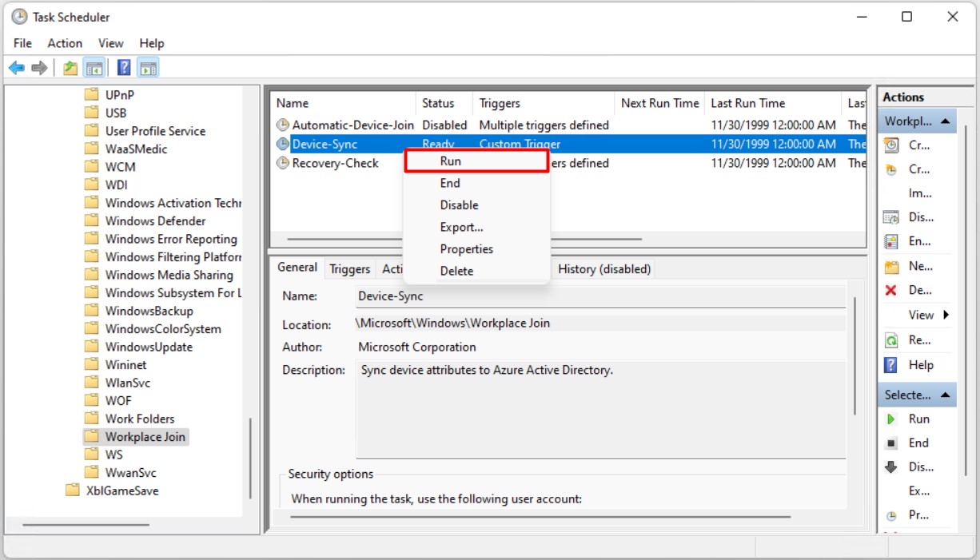Choose Export... from the context menu

coord(476,227)
